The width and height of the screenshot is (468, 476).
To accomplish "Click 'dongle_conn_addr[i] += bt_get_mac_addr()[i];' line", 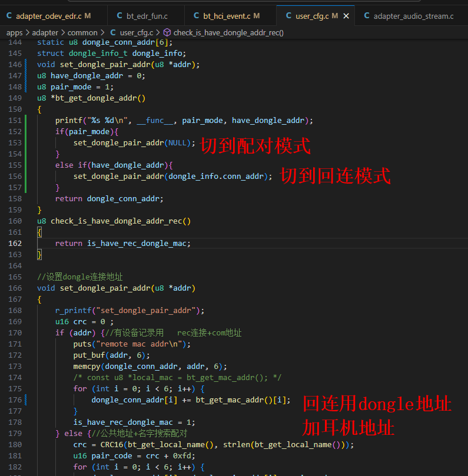I will pos(191,400).
